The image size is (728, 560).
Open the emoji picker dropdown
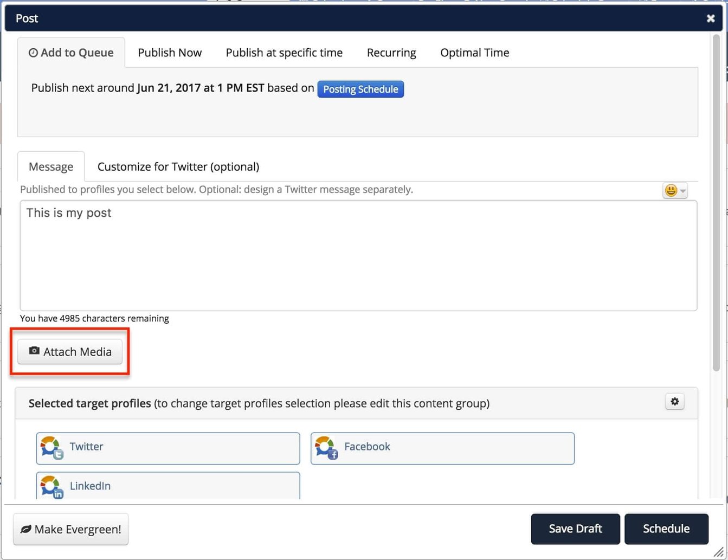tap(675, 191)
